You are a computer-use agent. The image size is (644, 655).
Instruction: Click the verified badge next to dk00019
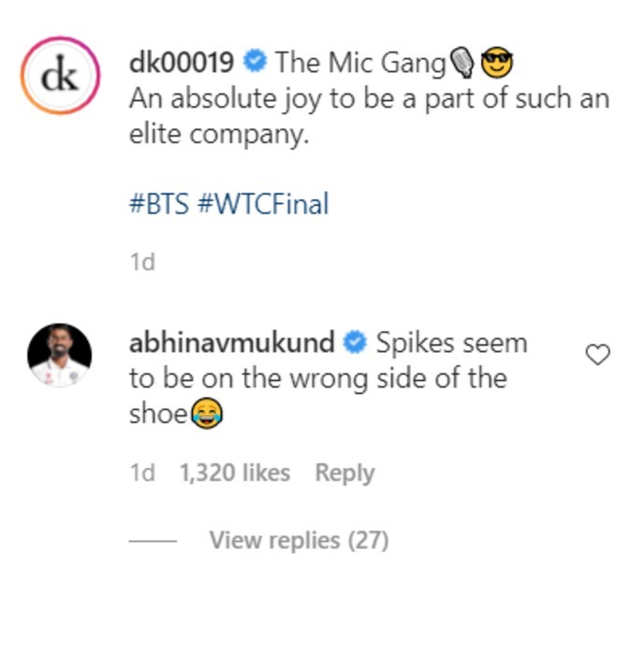click(254, 63)
